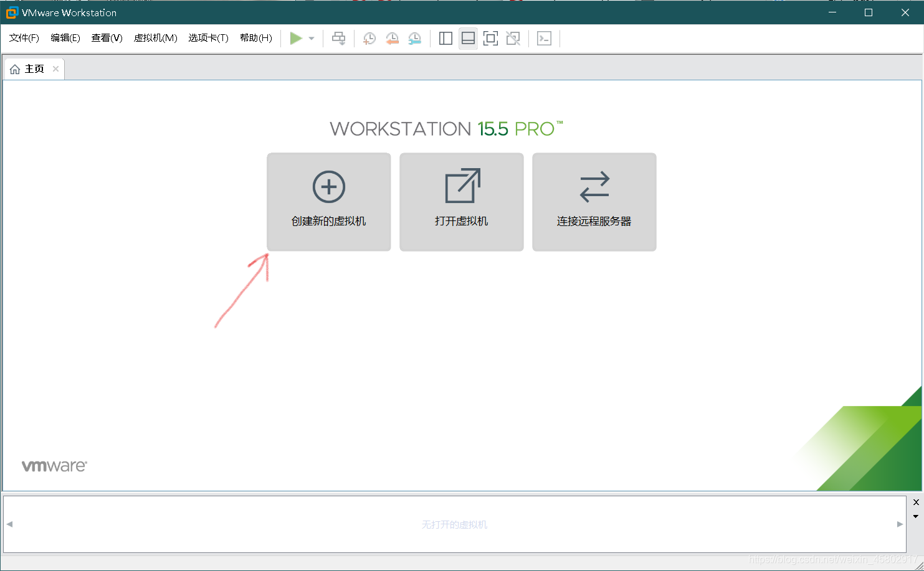Click the Unity mode toolbar icon
Viewport: 924px width, 571px height.
click(513, 39)
